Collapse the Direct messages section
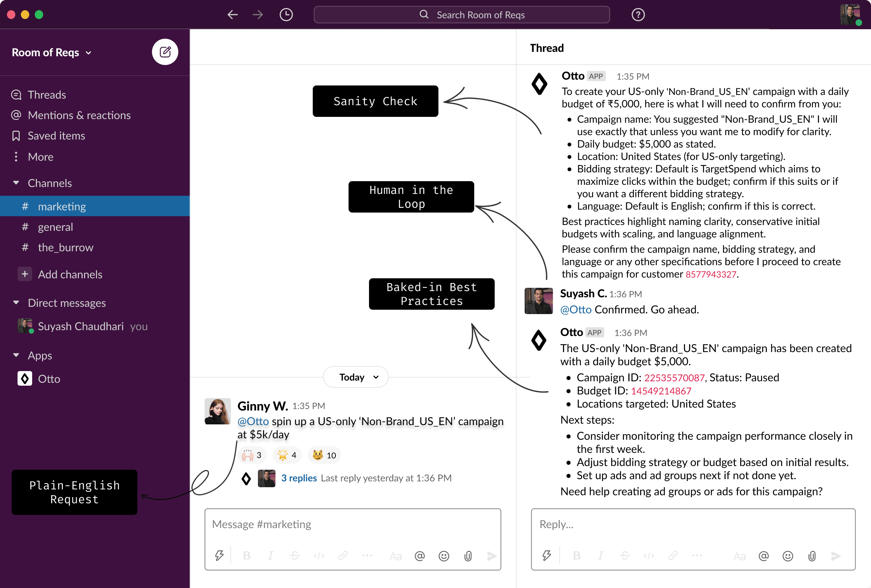Screen dimensions: 871x588 tap(16, 302)
